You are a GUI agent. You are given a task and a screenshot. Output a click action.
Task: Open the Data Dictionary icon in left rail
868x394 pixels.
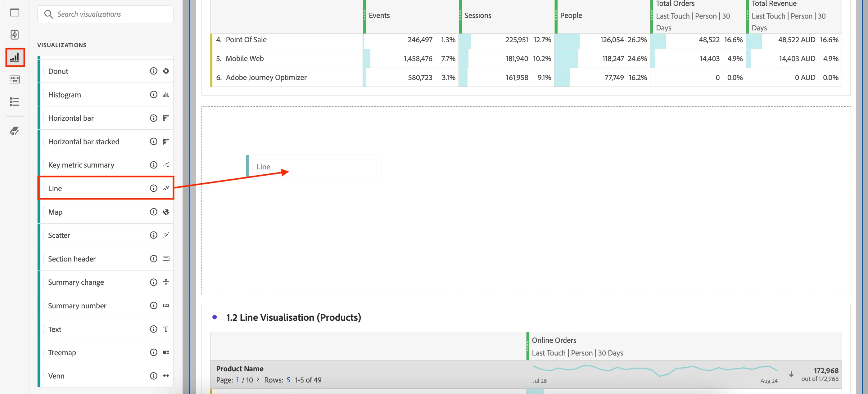point(15,131)
